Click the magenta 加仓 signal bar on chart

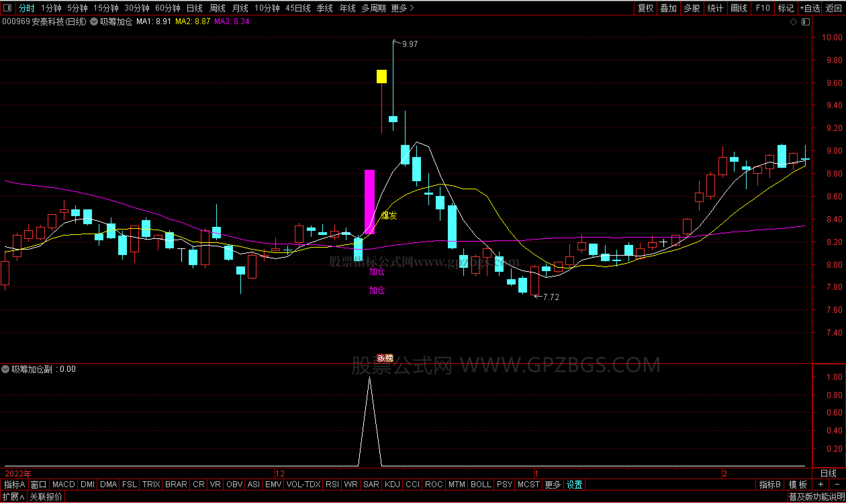[x=370, y=202]
